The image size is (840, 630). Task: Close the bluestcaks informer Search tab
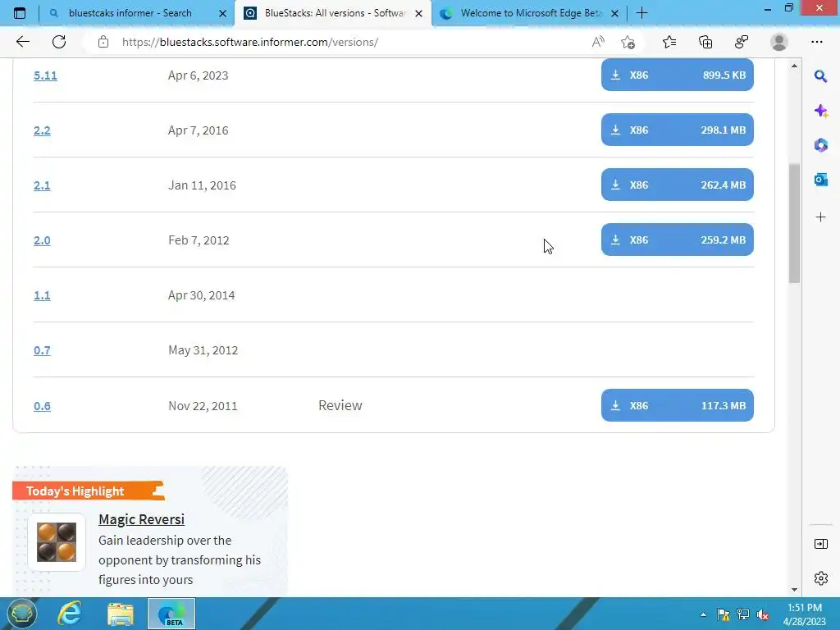222,13
